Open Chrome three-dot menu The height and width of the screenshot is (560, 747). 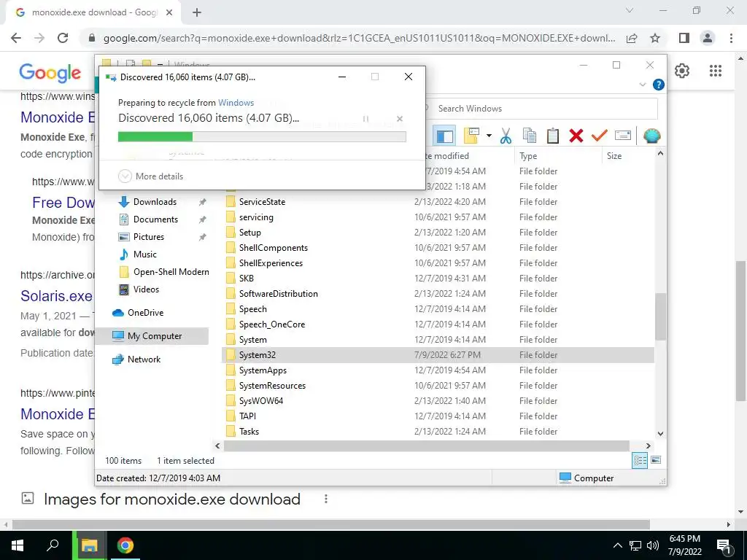click(x=731, y=38)
